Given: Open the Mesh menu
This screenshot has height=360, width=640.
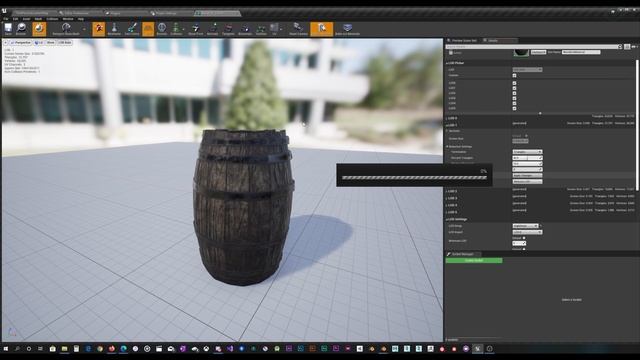Looking at the screenshot, I should coord(38,19).
